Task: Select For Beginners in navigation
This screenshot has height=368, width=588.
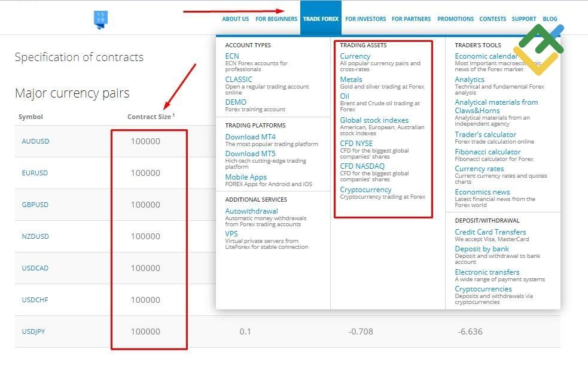Action: coord(276,19)
